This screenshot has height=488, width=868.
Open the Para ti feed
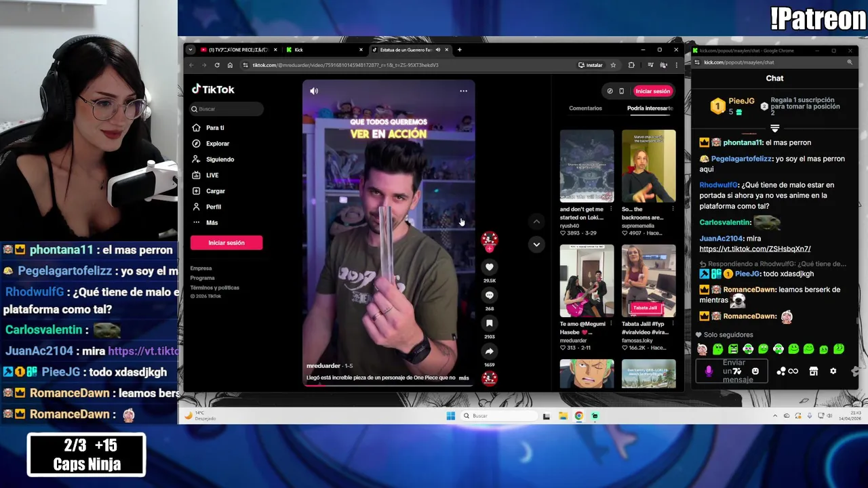(209, 127)
